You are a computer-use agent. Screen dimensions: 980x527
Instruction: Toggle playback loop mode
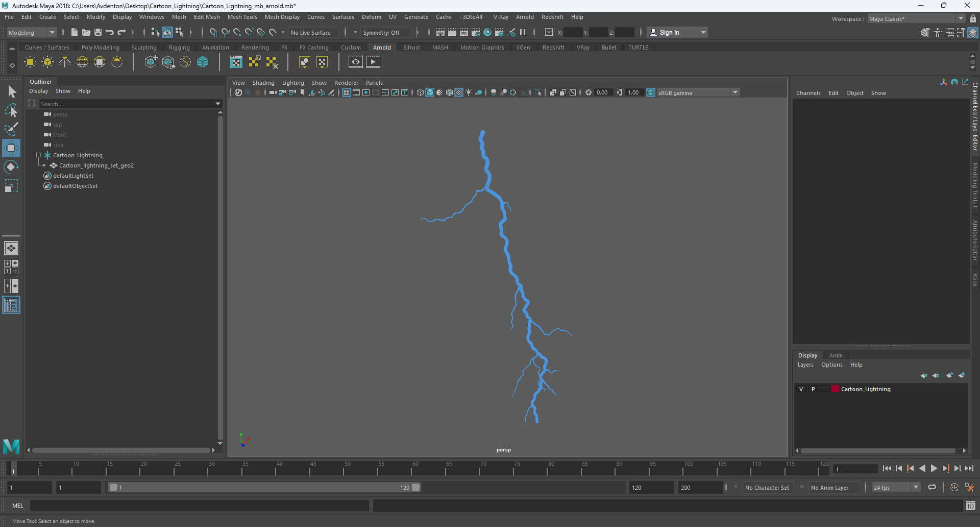point(932,487)
